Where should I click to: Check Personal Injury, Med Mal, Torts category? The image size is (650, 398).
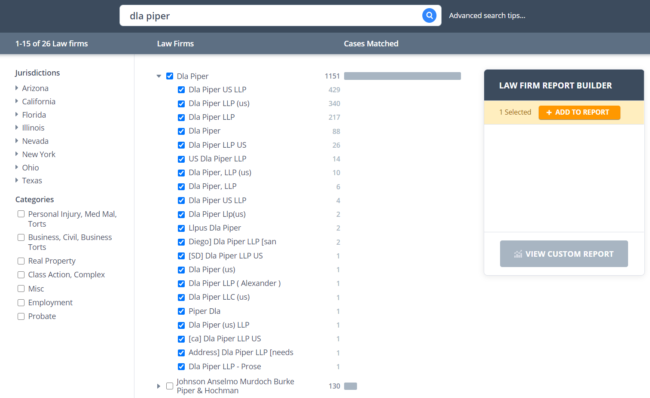21,214
